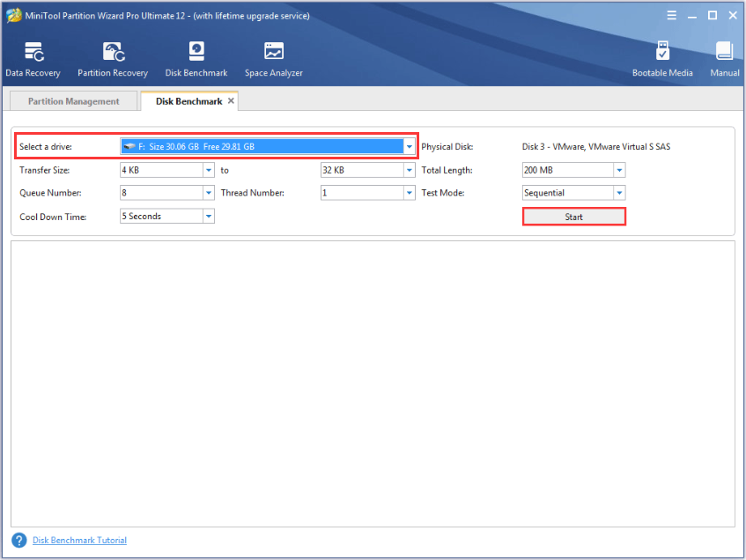Select the Disk Benchmark tab

(188, 101)
